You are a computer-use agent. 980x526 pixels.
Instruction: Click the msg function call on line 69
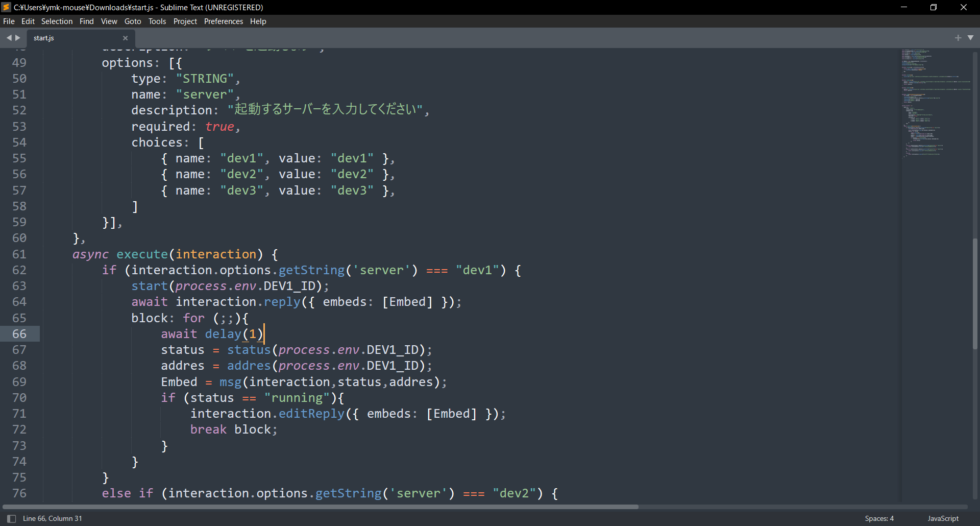point(230,382)
